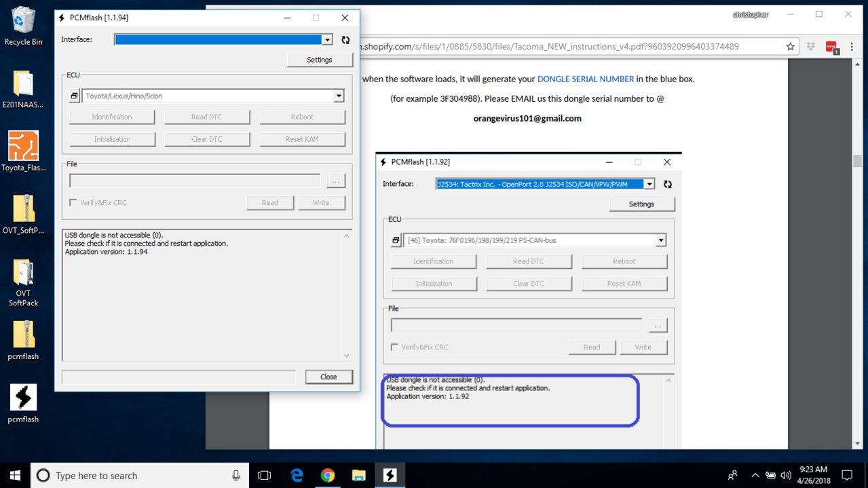Open the Recycle Bin desktop icon
This screenshot has height=488, width=868.
pos(23,26)
